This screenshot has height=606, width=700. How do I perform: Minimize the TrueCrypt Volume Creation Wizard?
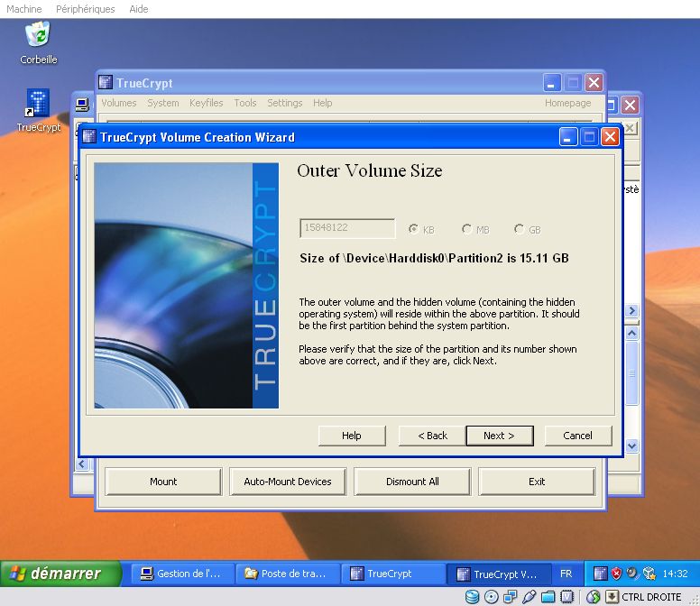(568, 137)
